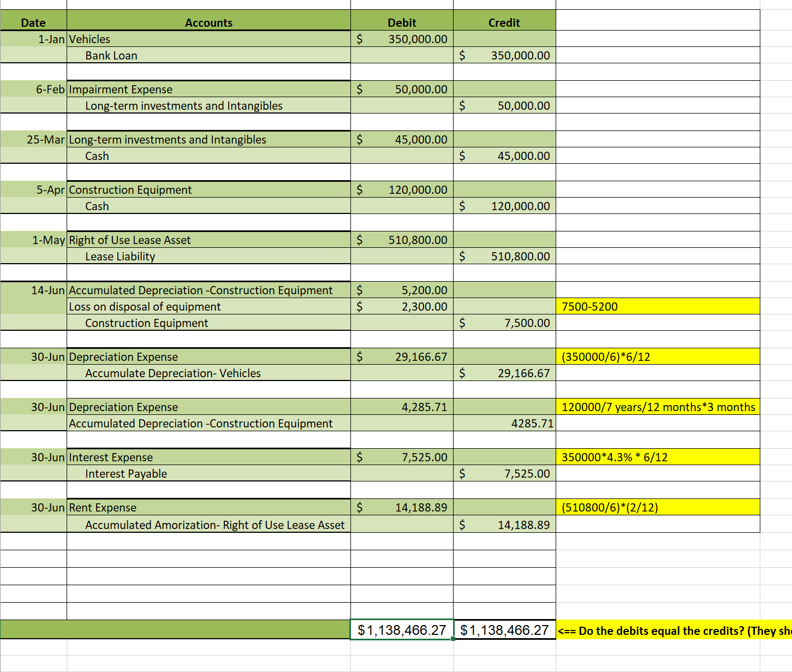Select the 2,300.00 debit cell

[x=402, y=306]
